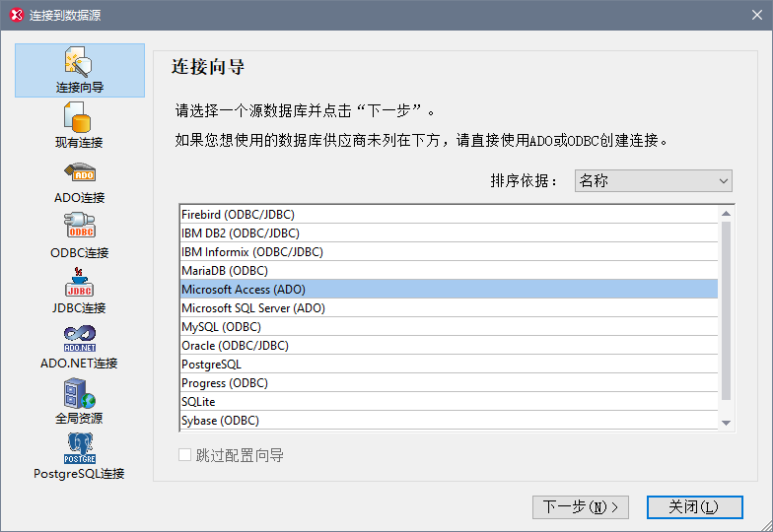Click the list scrollbar up arrow

726,213
